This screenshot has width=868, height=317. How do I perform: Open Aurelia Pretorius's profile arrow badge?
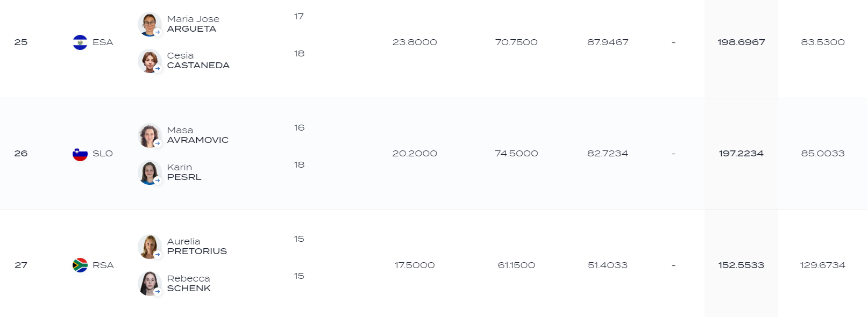(158, 255)
